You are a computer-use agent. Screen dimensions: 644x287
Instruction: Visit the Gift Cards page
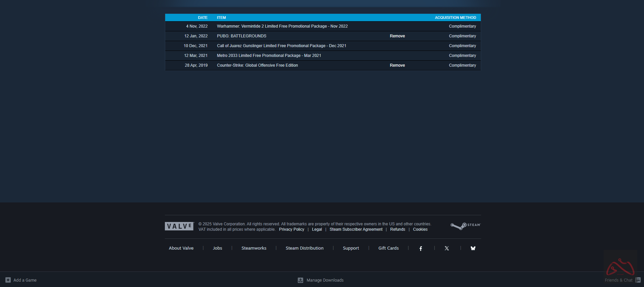point(388,248)
